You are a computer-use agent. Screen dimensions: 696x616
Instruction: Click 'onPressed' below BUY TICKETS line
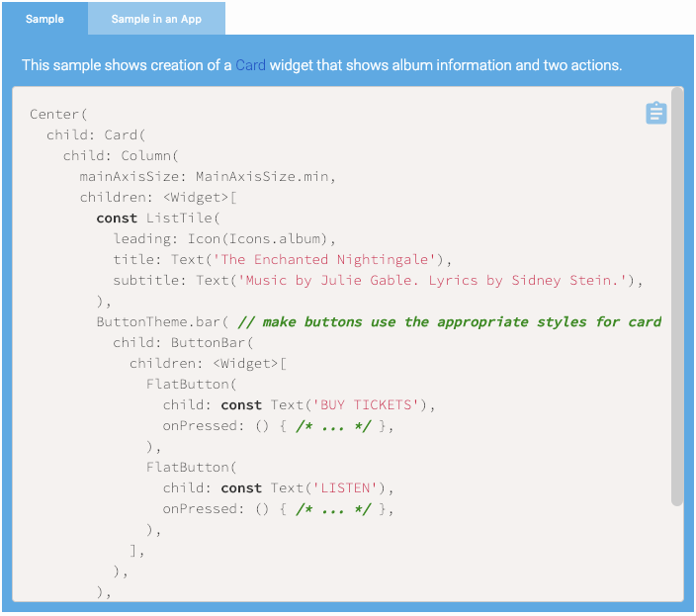pos(200,425)
